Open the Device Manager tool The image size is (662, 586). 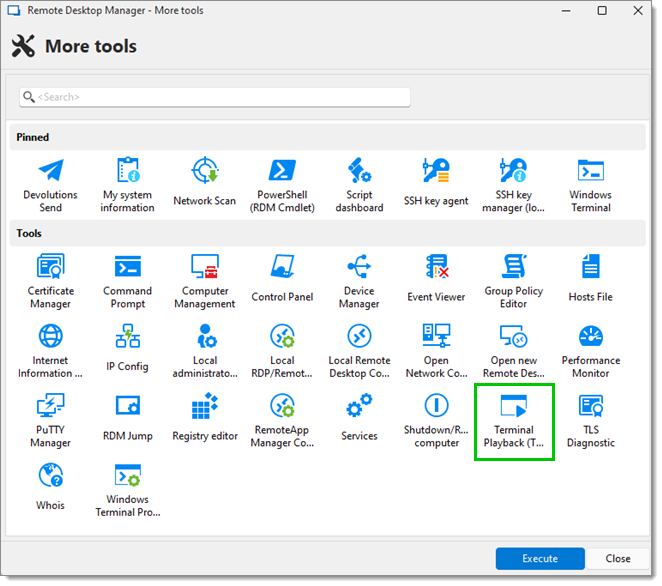click(359, 281)
